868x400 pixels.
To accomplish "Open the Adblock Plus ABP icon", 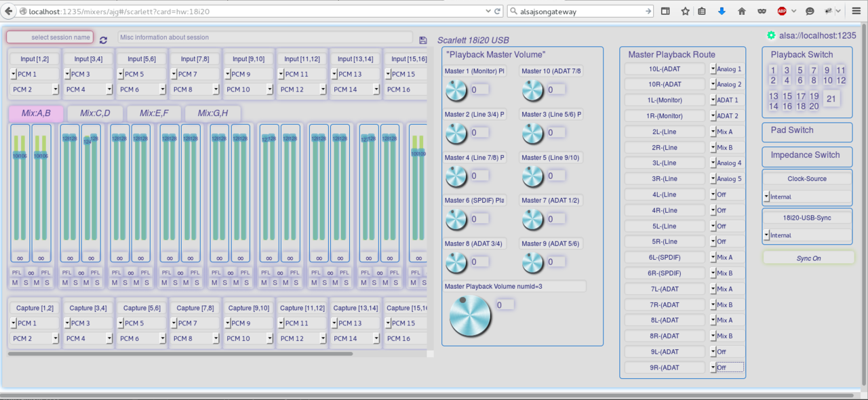I will [x=782, y=12].
